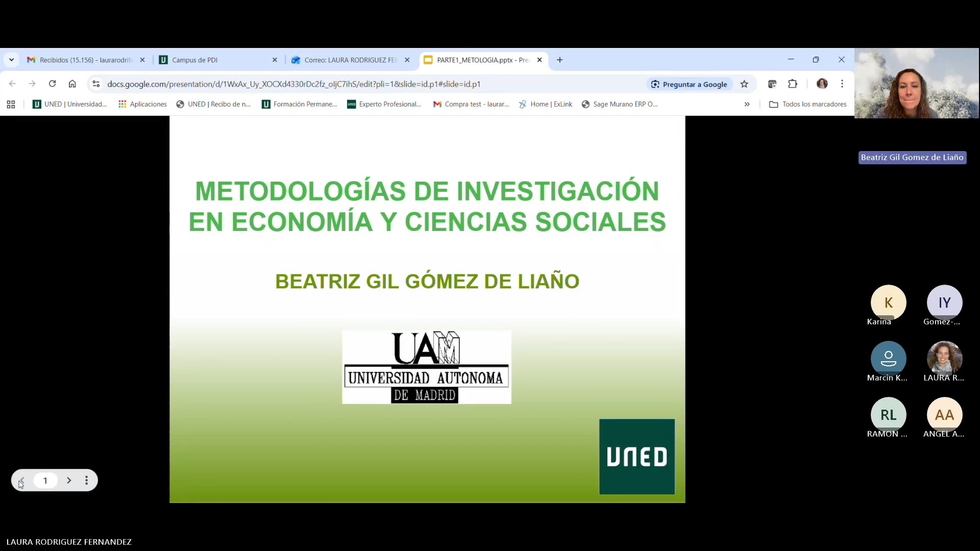Click the forward navigation arrow
980x551 pixels.
point(32,84)
